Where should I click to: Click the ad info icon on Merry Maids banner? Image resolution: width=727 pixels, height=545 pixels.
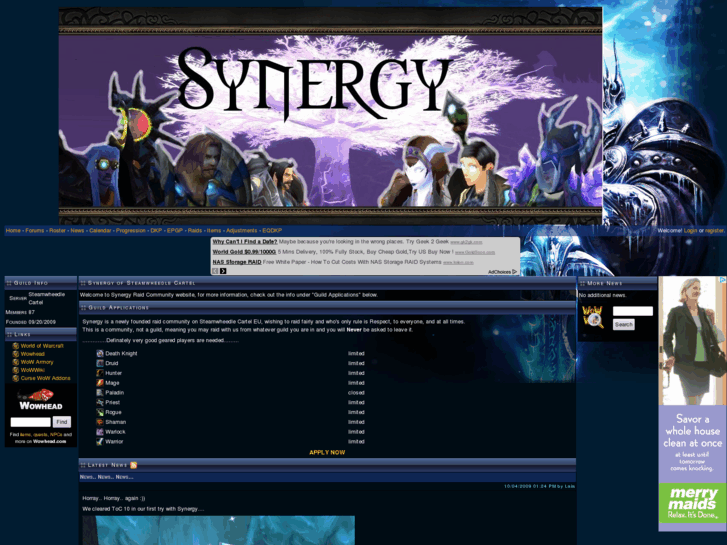[723, 279]
